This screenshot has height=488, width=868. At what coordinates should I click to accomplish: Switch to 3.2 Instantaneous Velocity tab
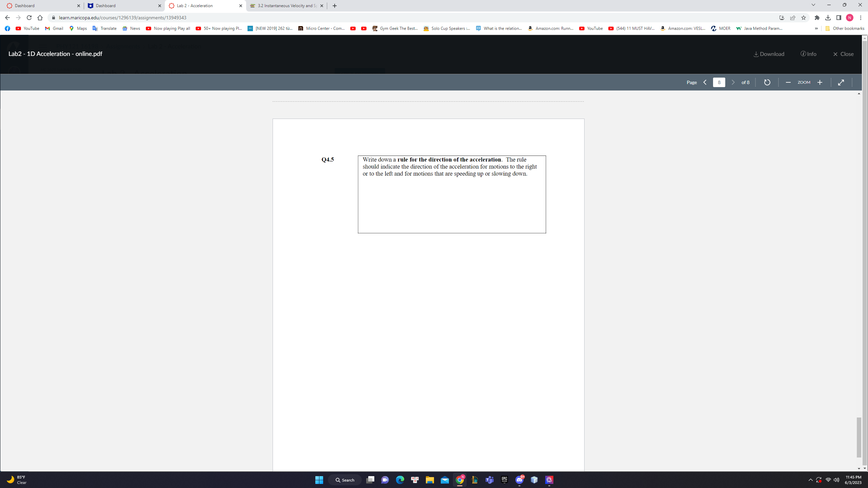pos(287,6)
